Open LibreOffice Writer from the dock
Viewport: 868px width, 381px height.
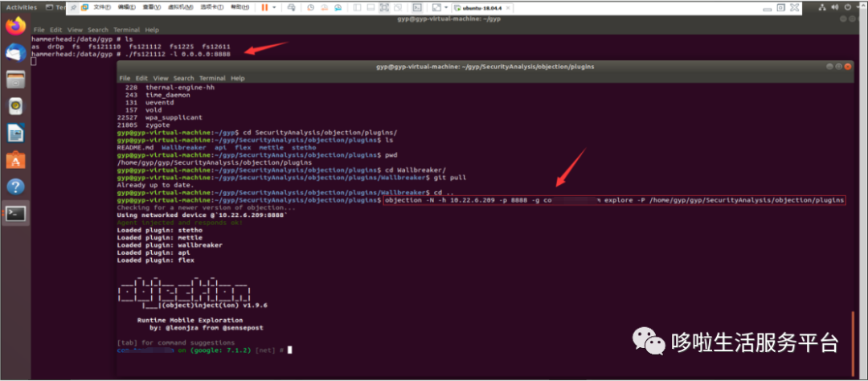(x=15, y=133)
